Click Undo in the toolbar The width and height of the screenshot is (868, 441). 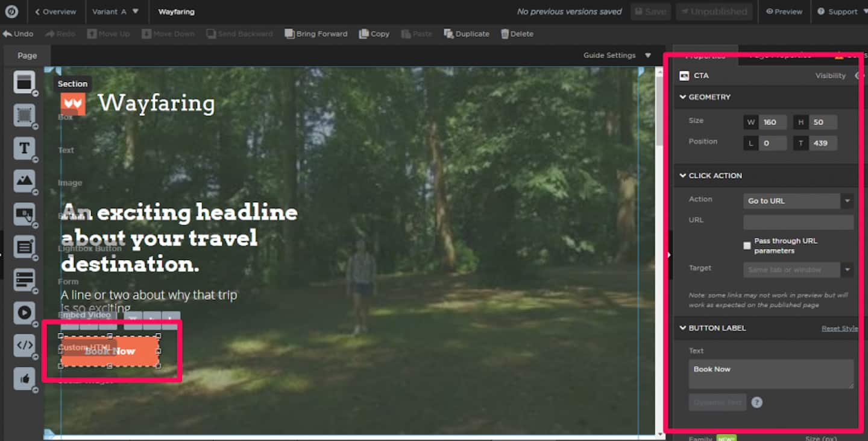point(18,34)
